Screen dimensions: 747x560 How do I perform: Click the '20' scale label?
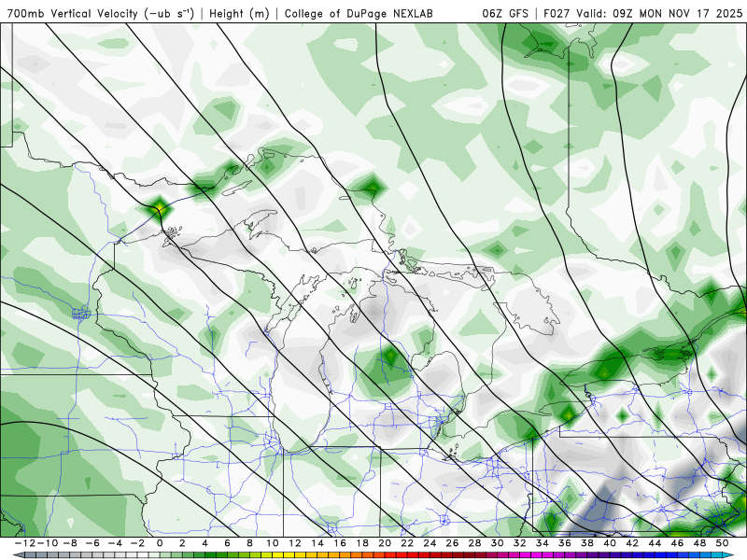(385, 543)
